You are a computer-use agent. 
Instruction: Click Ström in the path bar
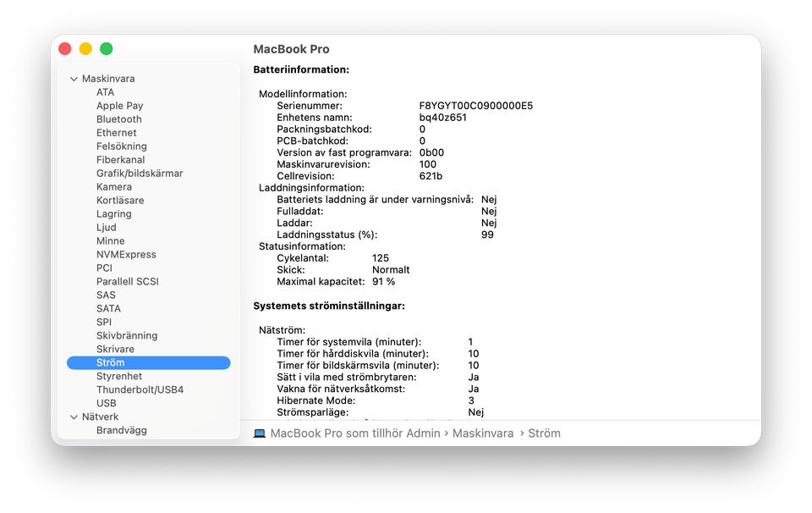click(x=544, y=433)
